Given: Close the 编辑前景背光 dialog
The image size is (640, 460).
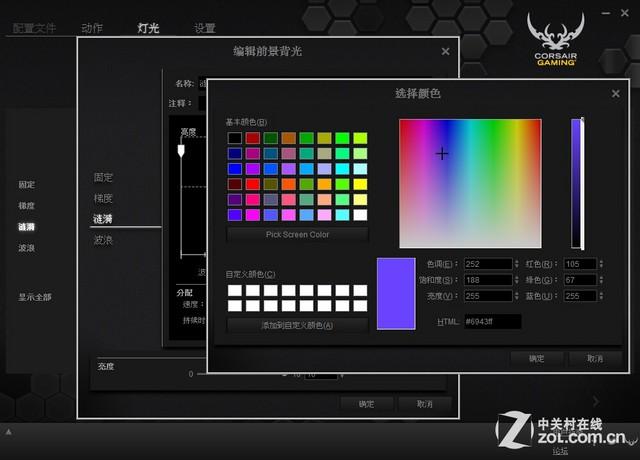Looking at the screenshot, I should (445, 51).
